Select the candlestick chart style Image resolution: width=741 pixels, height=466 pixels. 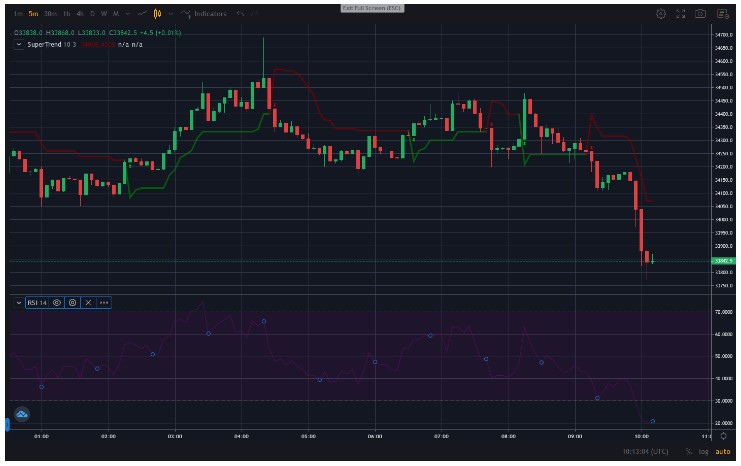157,14
